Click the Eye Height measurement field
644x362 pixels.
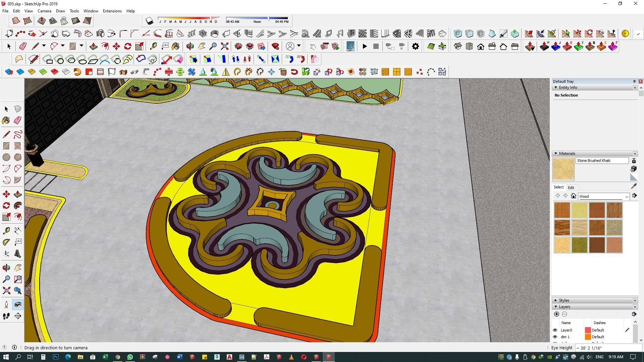(x=606, y=348)
